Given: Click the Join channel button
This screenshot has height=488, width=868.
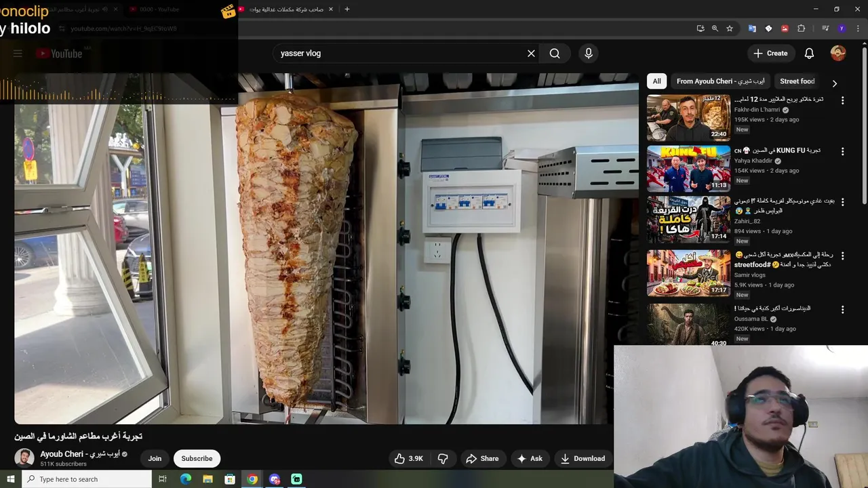Looking at the screenshot, I should point(155,459).
